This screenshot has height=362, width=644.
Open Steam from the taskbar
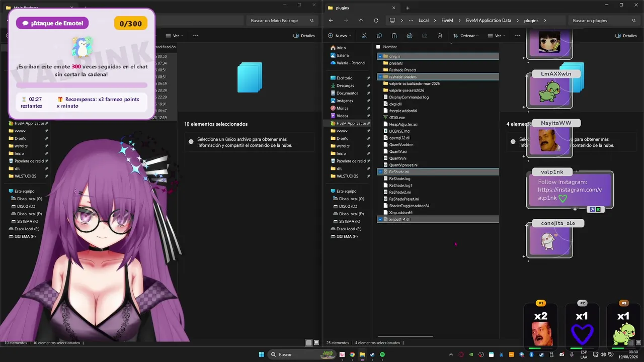tap(372, 354)
